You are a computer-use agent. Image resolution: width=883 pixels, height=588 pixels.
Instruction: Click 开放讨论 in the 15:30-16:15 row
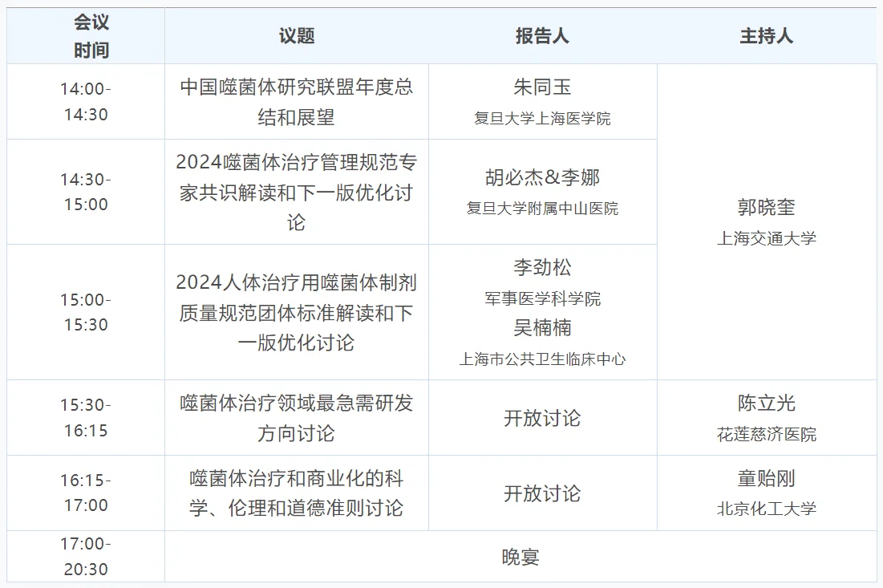point(542,418)
